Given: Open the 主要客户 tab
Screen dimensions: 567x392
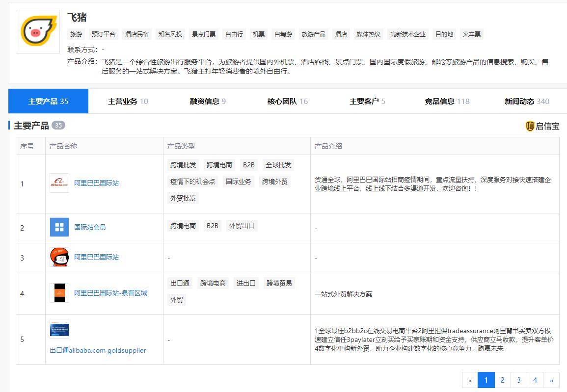Looking at the screenshot, I should click(x=367, y=101).
